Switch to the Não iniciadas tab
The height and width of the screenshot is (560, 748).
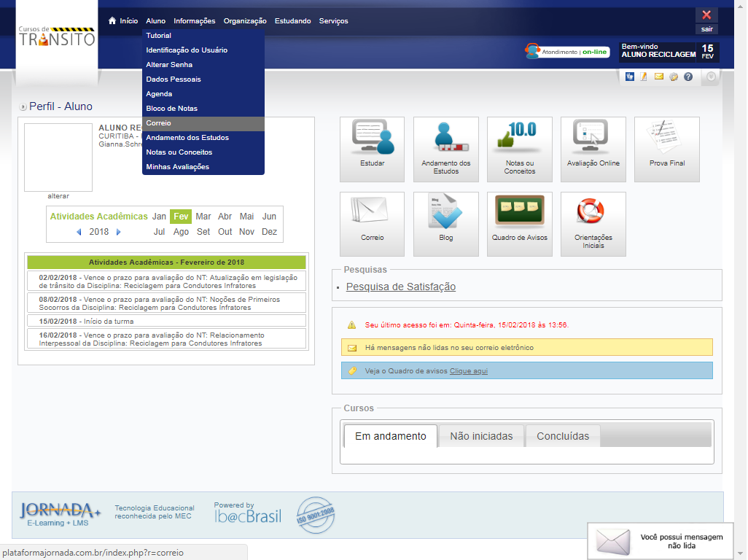[481, 436]
